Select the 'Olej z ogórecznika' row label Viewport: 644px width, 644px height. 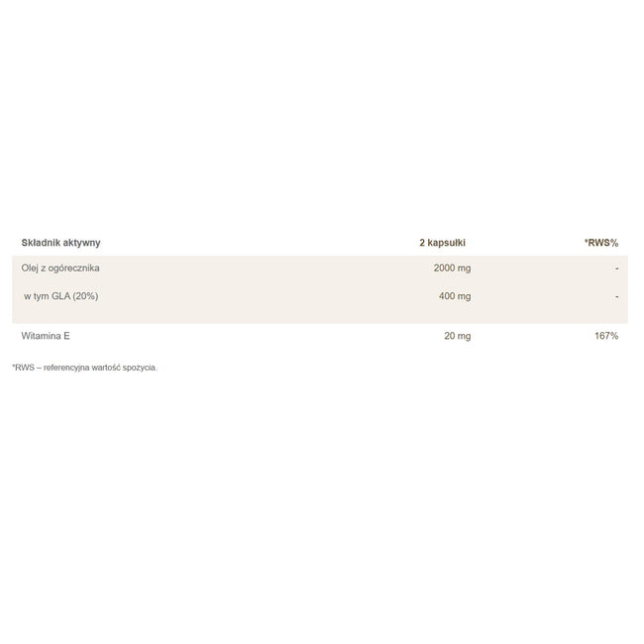(x=60, y=268)
